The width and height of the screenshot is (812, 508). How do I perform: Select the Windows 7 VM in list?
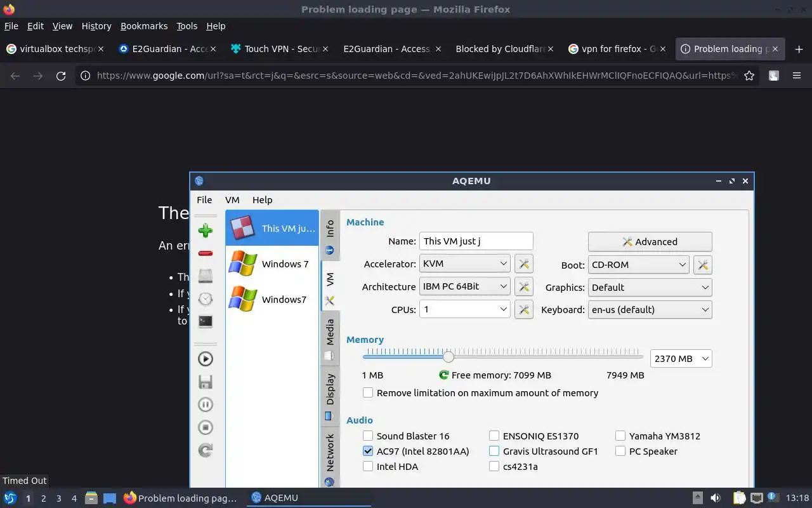click(272, 264)
